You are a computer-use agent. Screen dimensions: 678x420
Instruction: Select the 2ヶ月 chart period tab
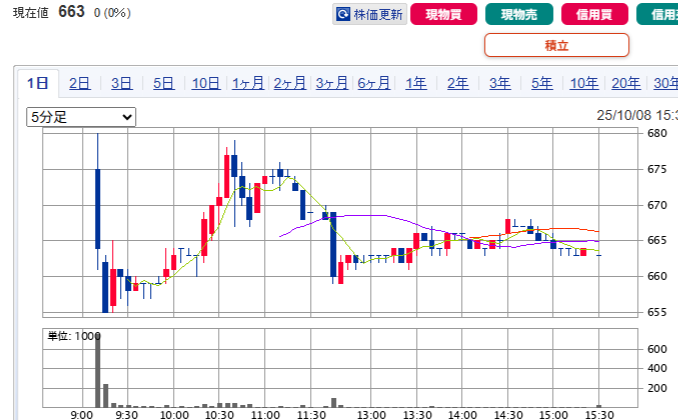click(290, 83)
